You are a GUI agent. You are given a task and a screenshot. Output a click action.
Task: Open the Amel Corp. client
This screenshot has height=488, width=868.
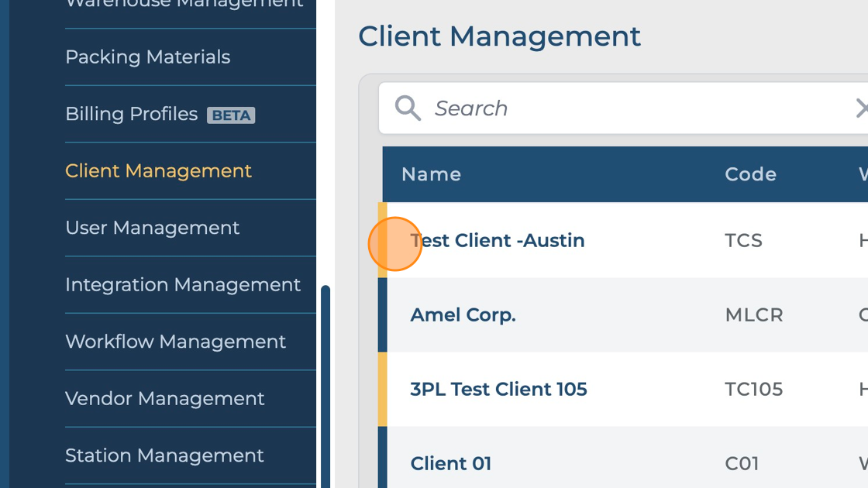[x=463, y=315]
